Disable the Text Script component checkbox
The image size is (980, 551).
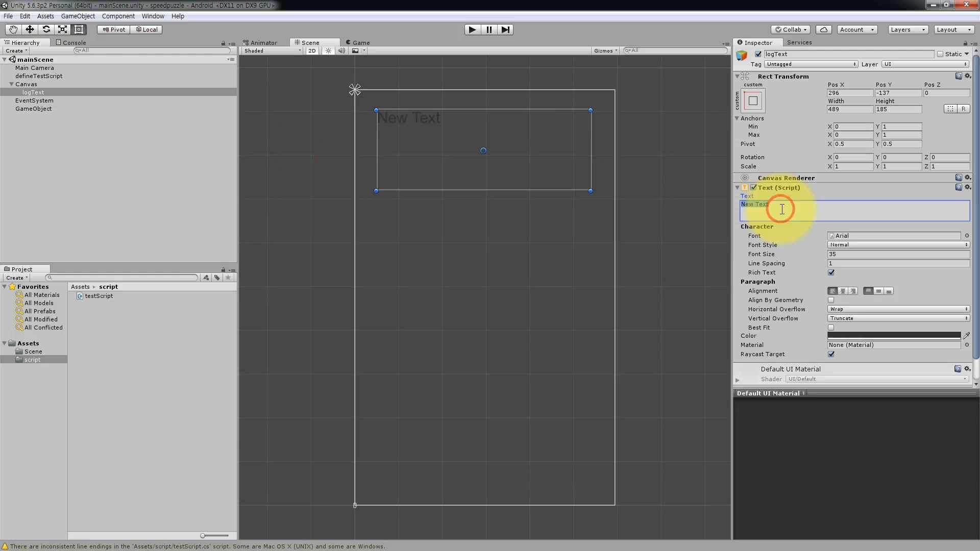coord(753,187)
